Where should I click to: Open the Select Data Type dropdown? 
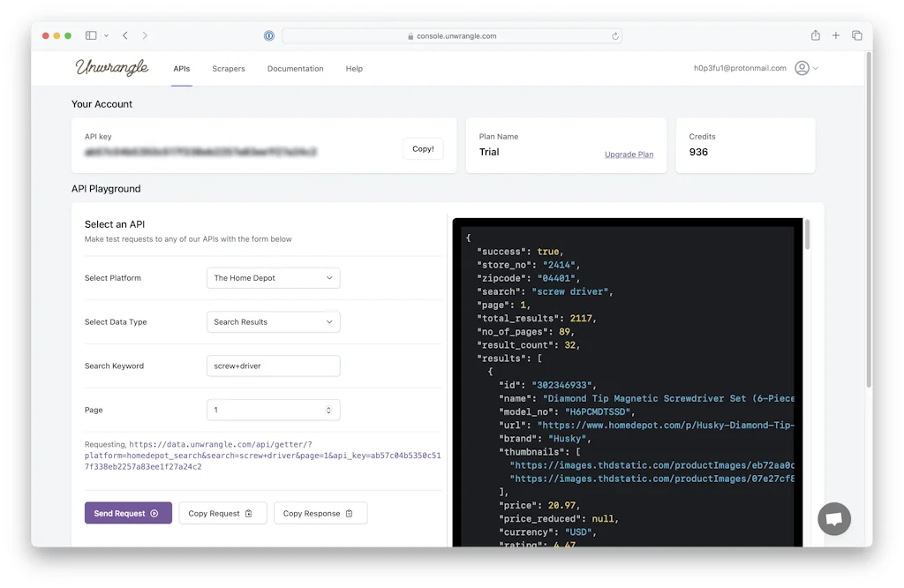point(273,322)
